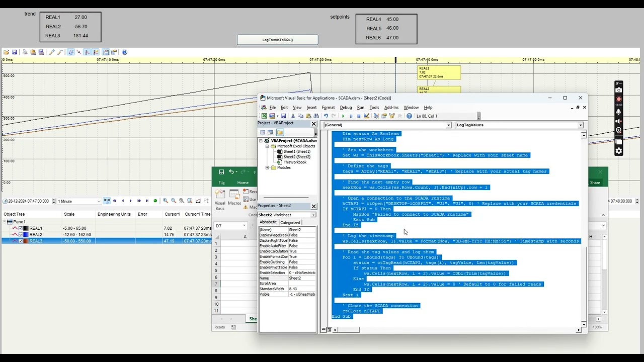Click the Break pause icon in VBA toolbar
The image size is (644, 362).
coord(351,116)
